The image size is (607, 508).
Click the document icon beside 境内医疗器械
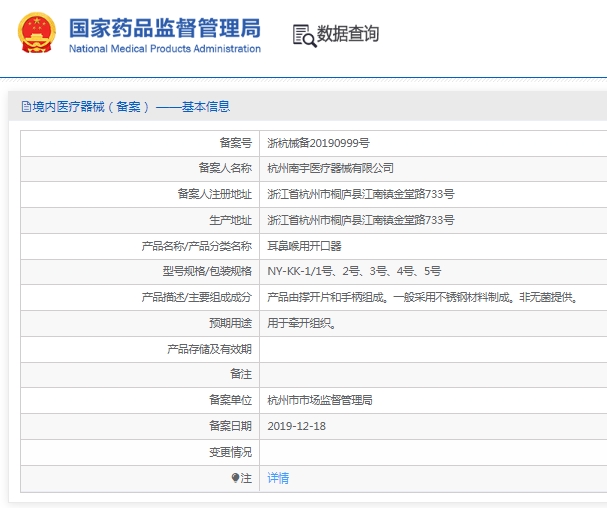tap(26, 106)
